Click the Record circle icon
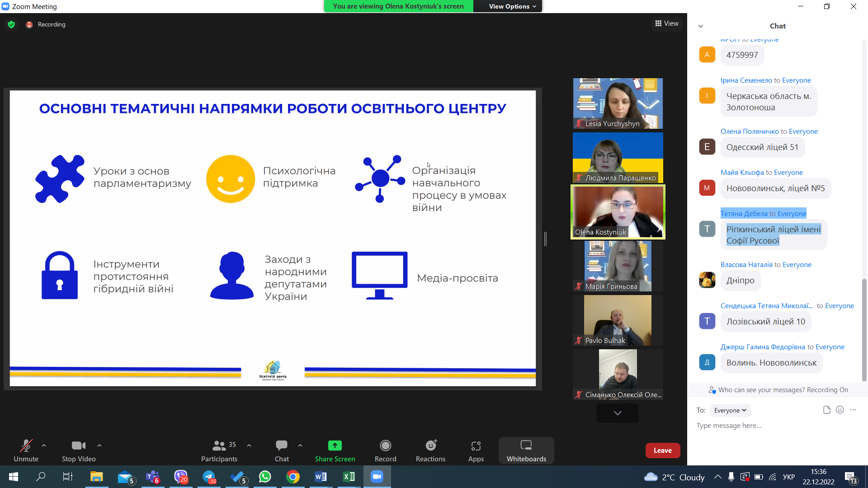The height and width of the screenshot is (488, 868). click(x=385, y=446)
